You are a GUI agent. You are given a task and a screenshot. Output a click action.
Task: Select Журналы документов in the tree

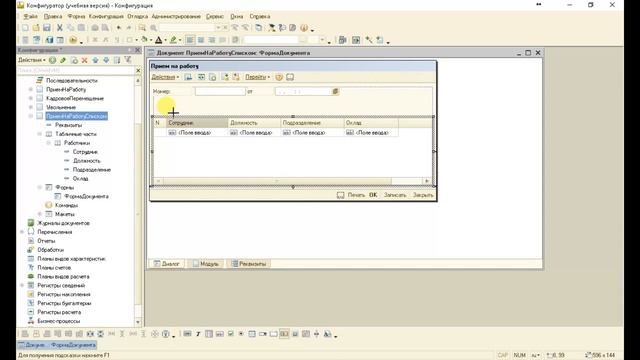click(x=63, y=223)
